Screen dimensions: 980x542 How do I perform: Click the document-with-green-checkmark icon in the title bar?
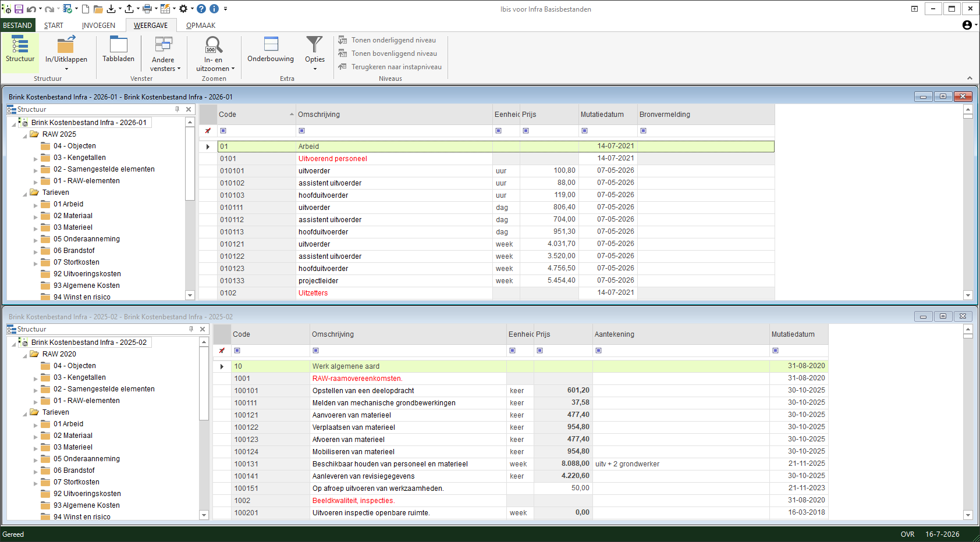point(68,9)
